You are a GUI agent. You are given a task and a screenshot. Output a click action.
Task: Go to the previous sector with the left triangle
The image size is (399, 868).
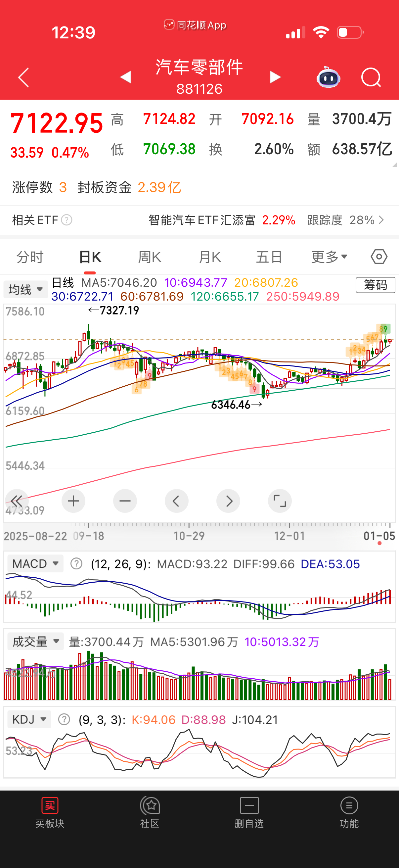pyautogui.click(x=126, y=77)
